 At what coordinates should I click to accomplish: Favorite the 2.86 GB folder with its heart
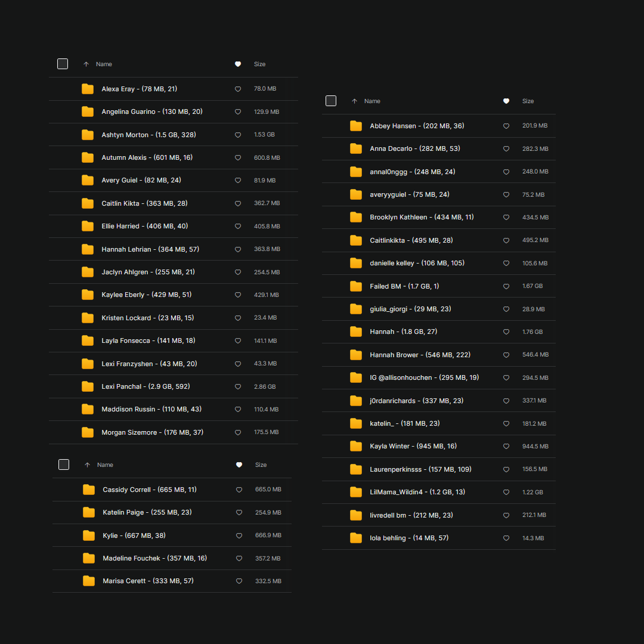(238, 387)
